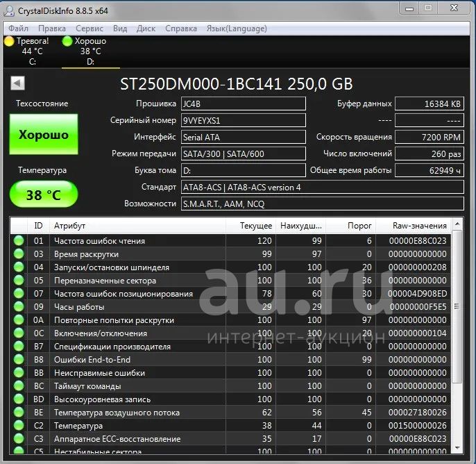The width and height of the screenshot is (476, 464).
Task: Click the transfer mode field SATA/300 | SATA/600
Action: (243, 154)
